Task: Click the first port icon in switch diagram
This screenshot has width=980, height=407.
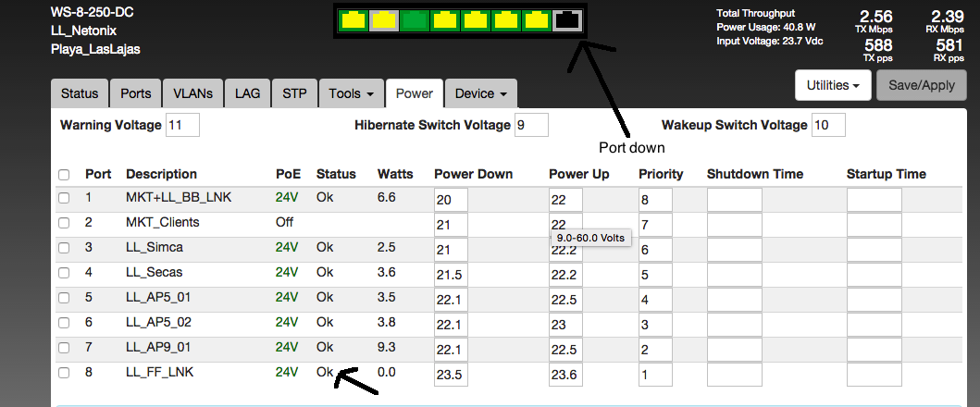Action: click(352, 20)
